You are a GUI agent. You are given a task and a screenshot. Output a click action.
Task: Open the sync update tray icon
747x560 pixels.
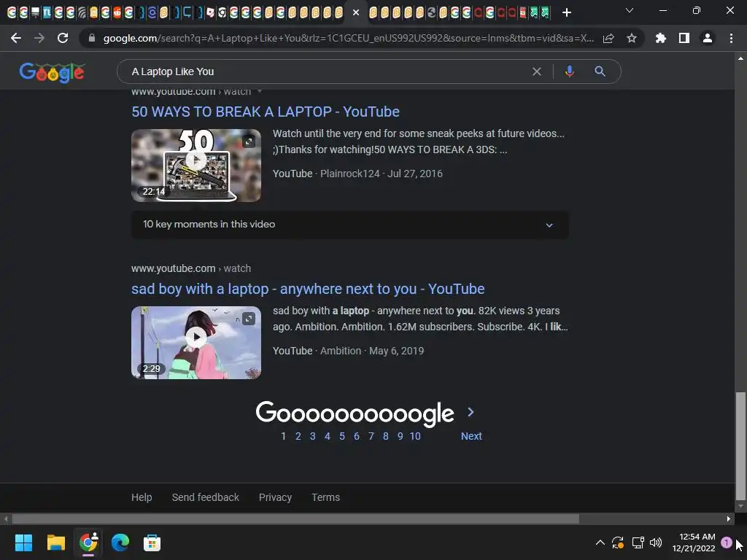click(618, 542)
